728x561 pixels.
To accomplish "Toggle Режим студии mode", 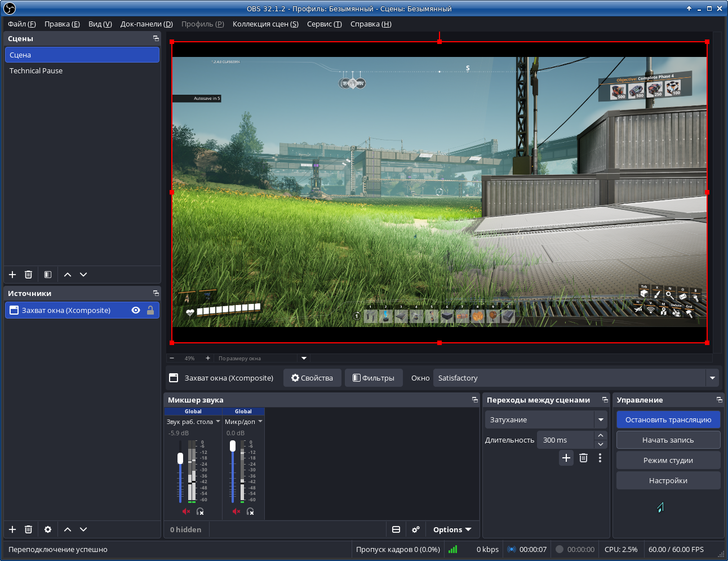I will tap(668, 460).
